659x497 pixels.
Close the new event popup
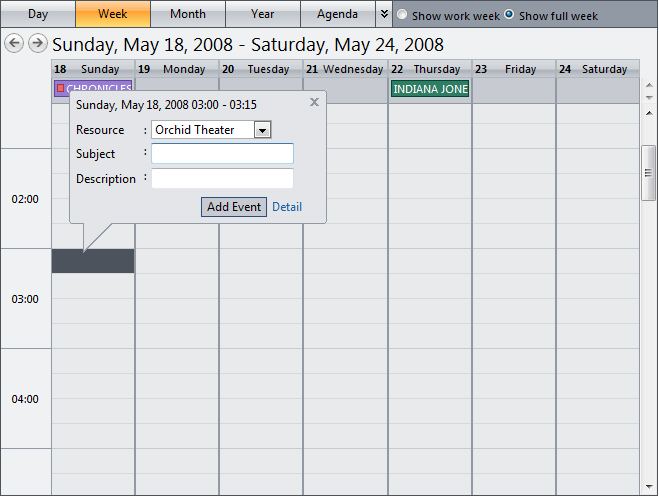[x=315, y=102]
